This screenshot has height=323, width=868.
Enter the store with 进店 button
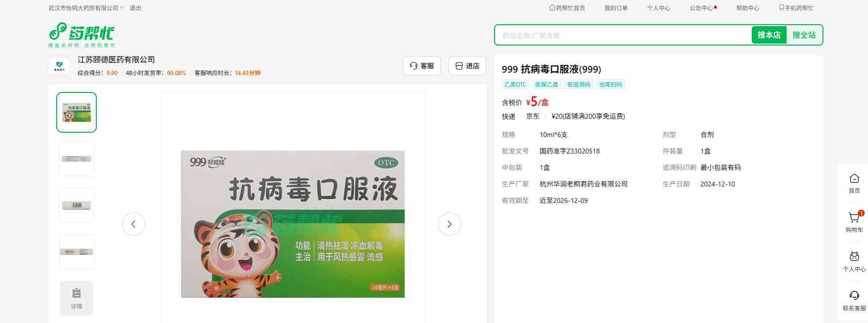[467, 66]
